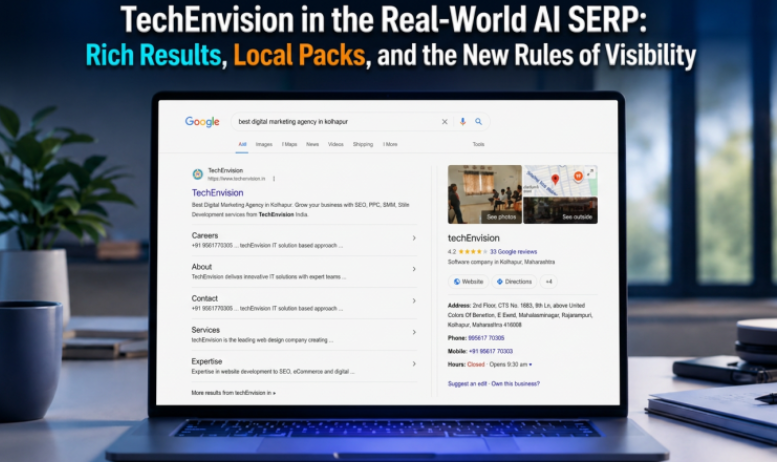The image size is (777, 462).
Task: Click the star rating in techEnvision panel
Action: coord(473,252)
